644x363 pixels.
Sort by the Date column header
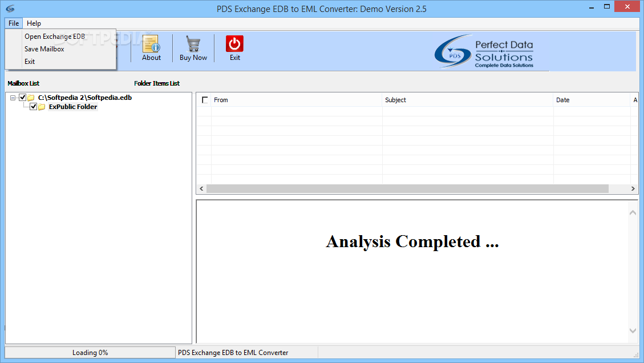(x=592, y=100)
